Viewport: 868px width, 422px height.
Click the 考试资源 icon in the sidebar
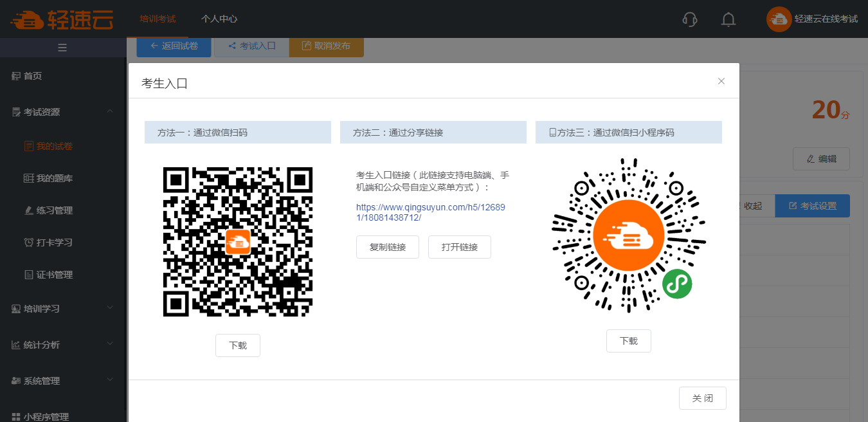pos(16,112)
